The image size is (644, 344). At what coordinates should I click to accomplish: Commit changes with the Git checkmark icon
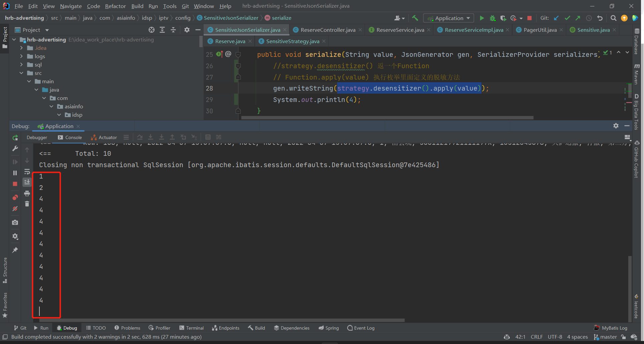click(567, 18)
